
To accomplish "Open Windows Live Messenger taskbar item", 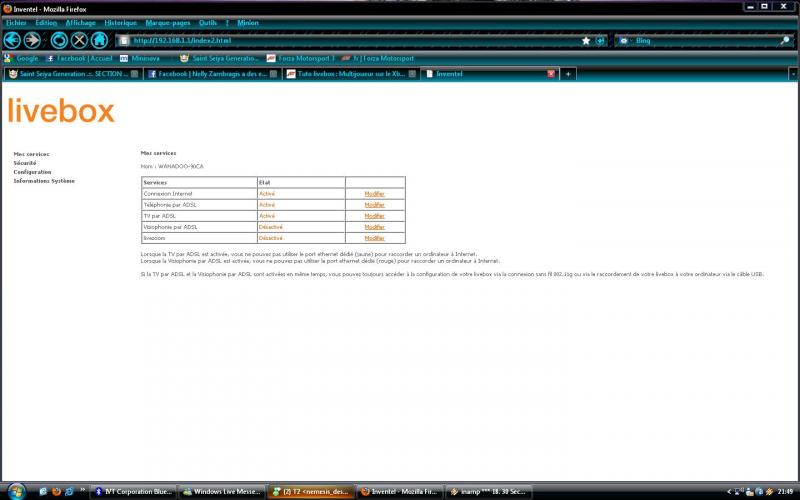I will 222,492.
